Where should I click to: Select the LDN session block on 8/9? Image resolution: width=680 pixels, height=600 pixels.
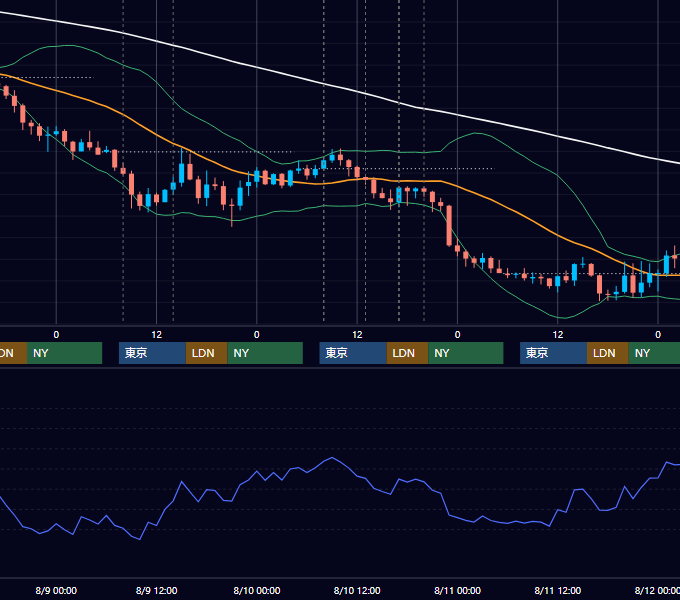[206, 353]
